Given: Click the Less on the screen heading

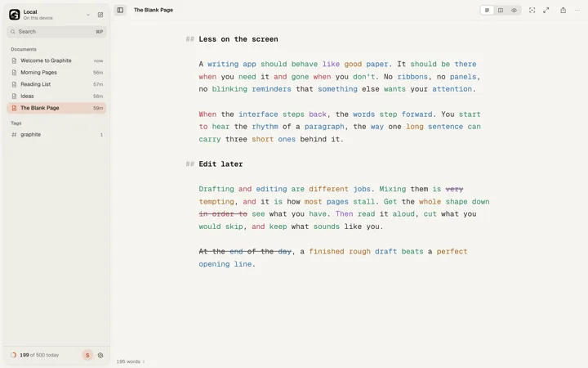Looking at the screenshot, I should pyautogui.click(x=238, y=39).
